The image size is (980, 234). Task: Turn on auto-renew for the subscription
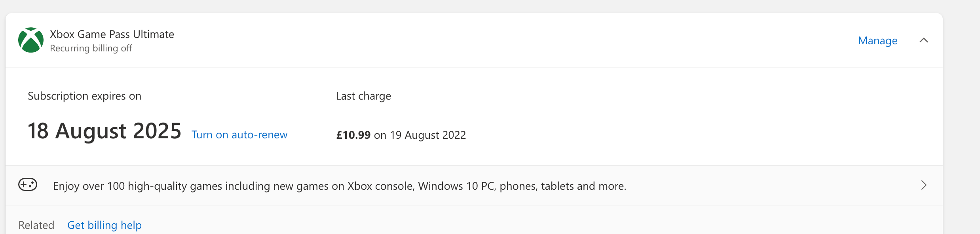(239, 135)
